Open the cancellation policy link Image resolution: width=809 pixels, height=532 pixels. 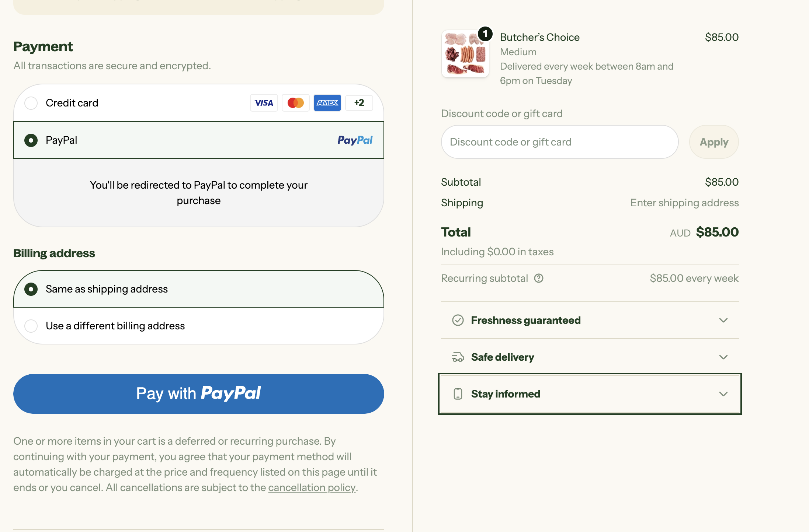pyautogui.click(x=312, y=487)
